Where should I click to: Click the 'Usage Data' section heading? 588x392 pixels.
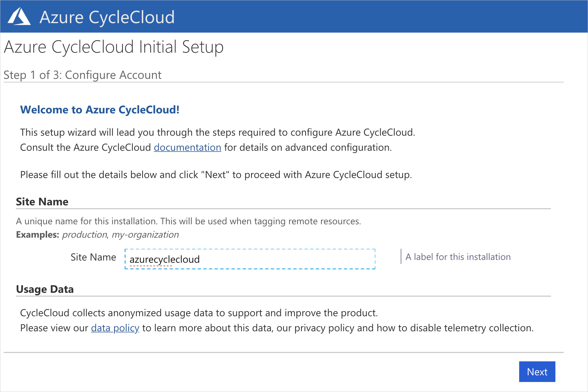45,289
